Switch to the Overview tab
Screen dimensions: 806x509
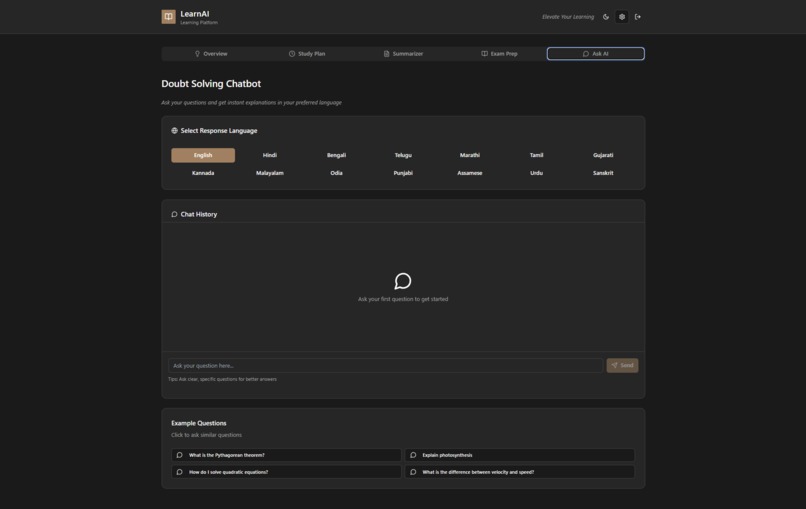pos(211,53)
